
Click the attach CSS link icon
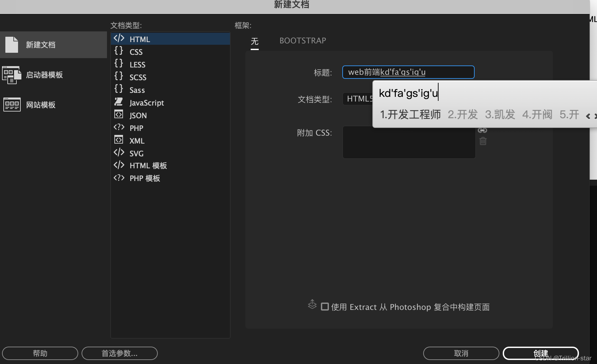pyautogui.click(x=482, y=130)
